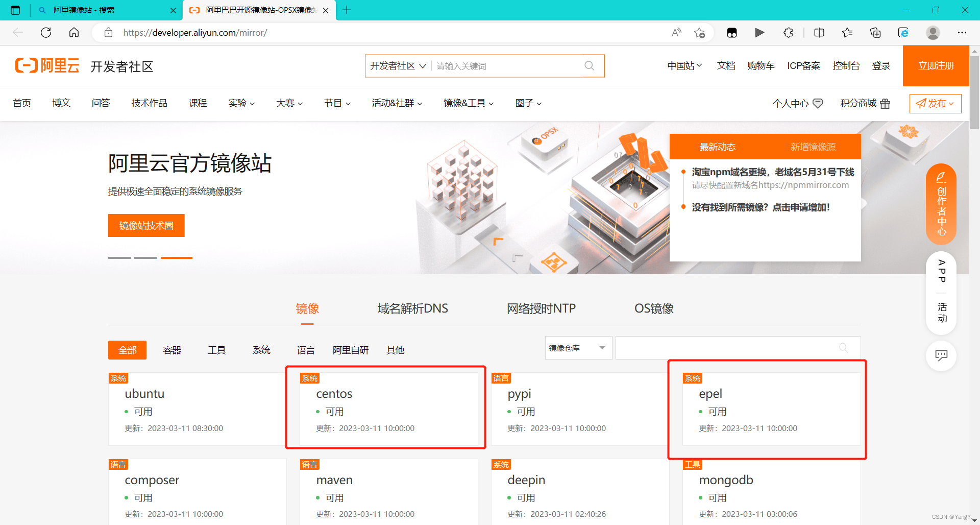Expand the 圈子 menu

(528, 103)
